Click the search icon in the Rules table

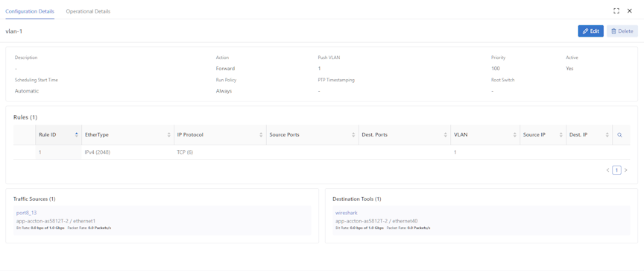(x=619, y=135)
